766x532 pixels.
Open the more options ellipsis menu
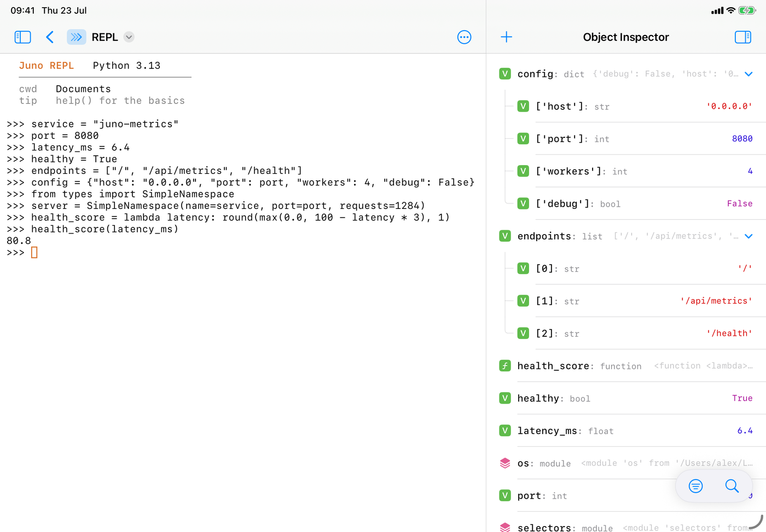click(x=464, y=37)
